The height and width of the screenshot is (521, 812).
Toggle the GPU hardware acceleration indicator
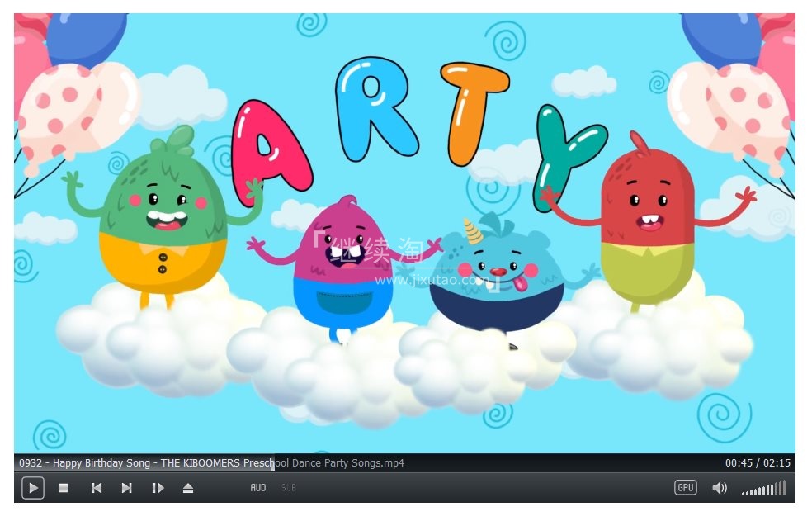pos(685,488)
